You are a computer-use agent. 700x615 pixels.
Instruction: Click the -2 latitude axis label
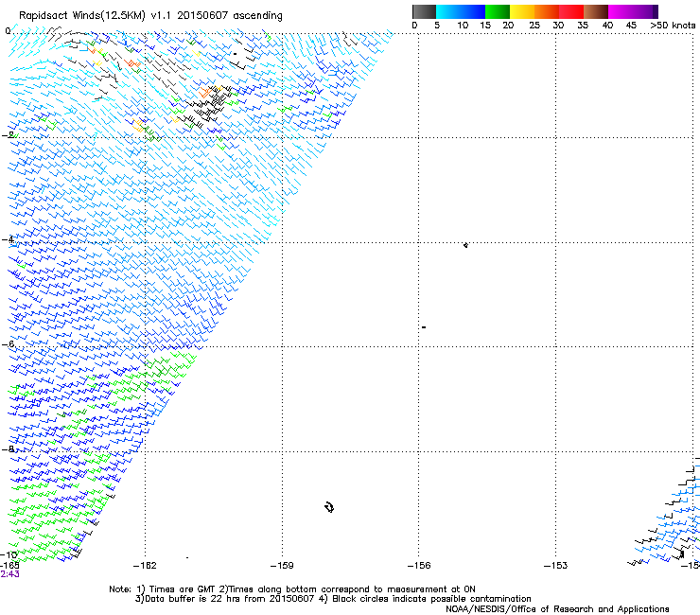[x=8, y=134]
